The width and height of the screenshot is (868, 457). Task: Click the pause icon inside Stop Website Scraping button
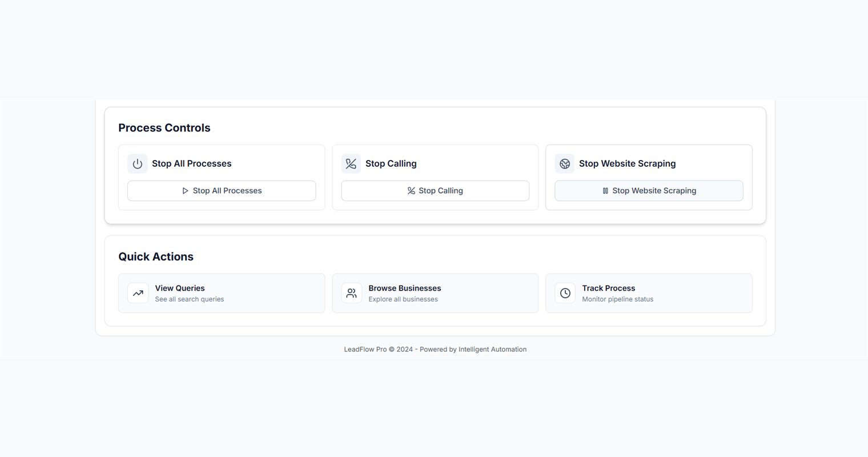click(605, 191)
